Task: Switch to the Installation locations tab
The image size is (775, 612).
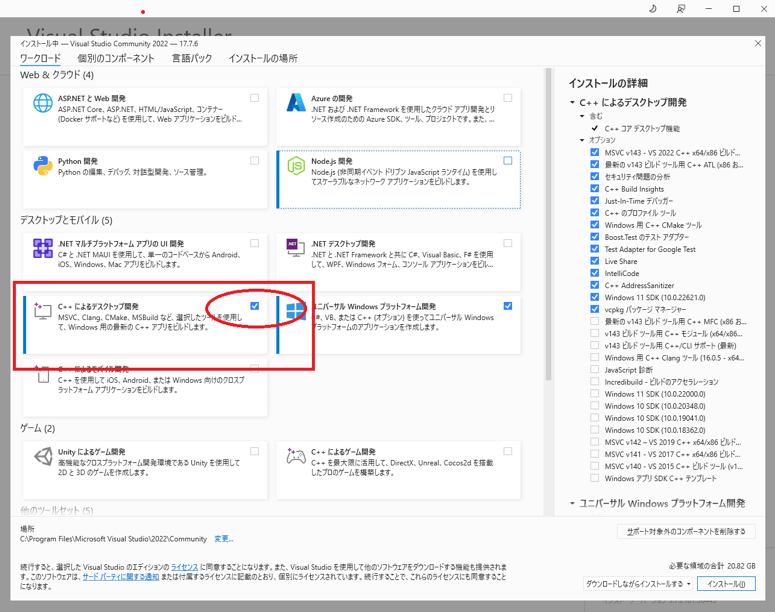Action: coord(263,58)
